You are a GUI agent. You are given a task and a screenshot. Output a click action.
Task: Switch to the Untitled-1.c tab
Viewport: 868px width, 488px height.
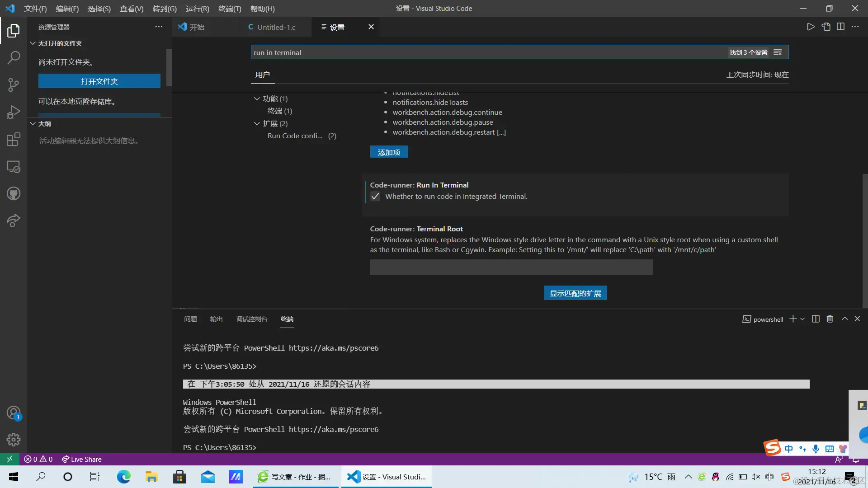276,27
